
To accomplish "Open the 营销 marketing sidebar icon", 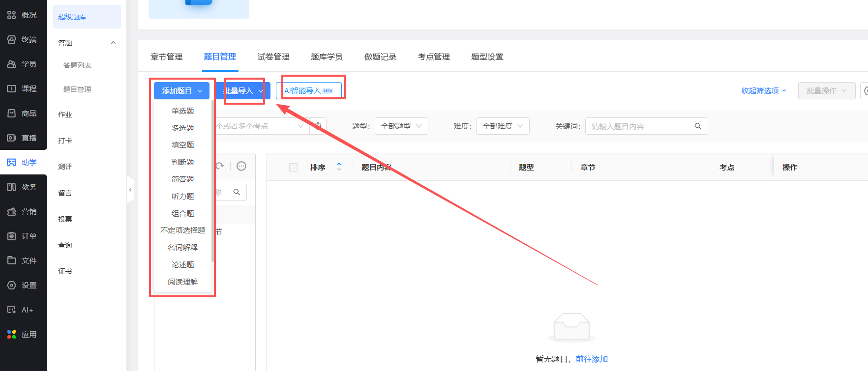I will [x=12, y=212].
